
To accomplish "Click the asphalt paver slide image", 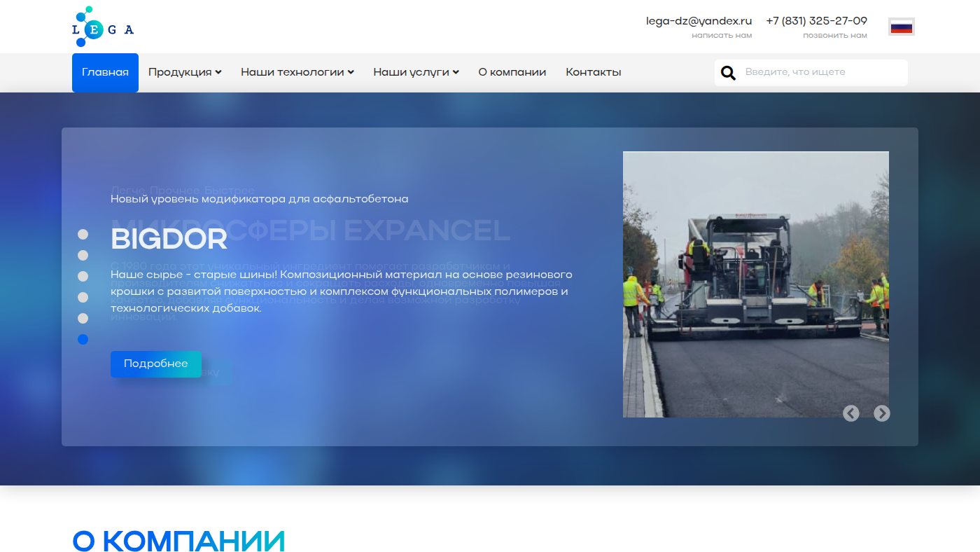I will point(756,284).
